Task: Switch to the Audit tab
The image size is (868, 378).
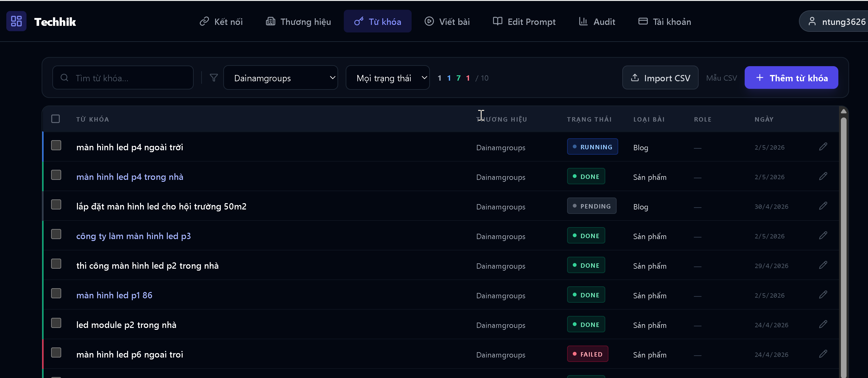Action: pos(597,21)
